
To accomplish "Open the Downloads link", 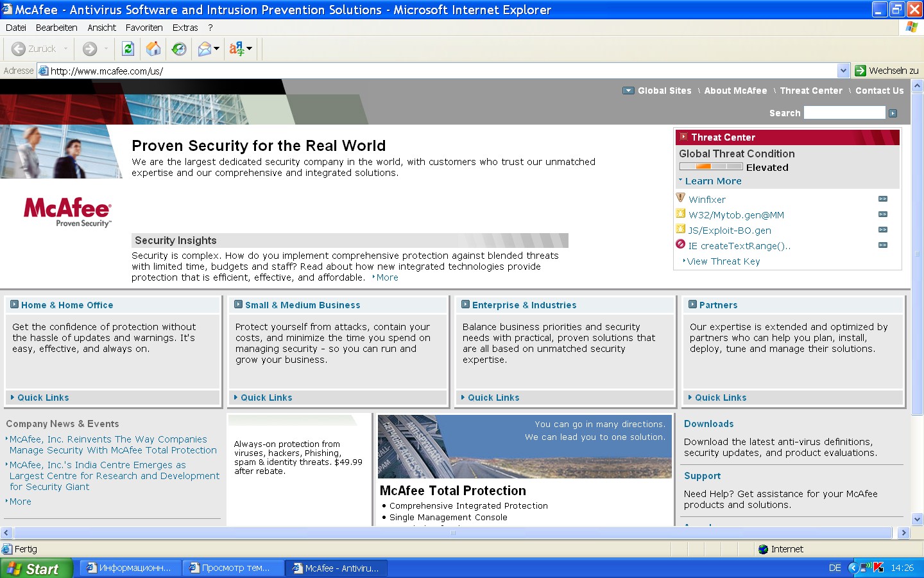I will [x=708, y=424].
